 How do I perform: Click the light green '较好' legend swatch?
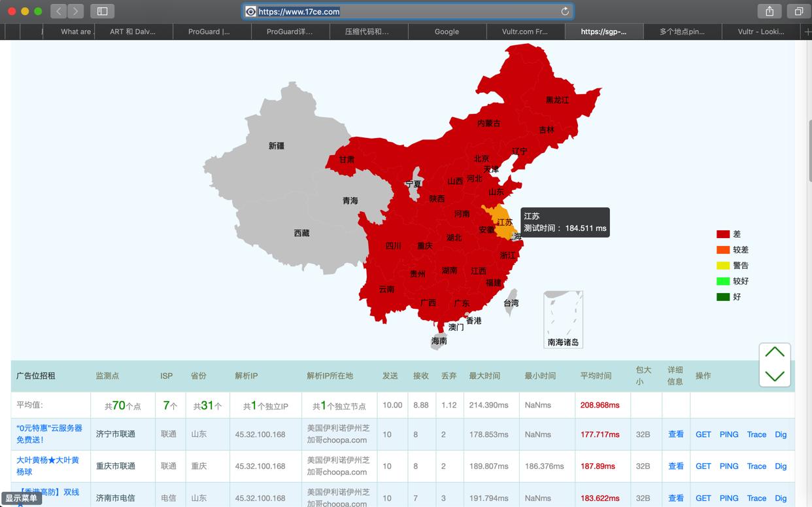click(x=722, y=281)
